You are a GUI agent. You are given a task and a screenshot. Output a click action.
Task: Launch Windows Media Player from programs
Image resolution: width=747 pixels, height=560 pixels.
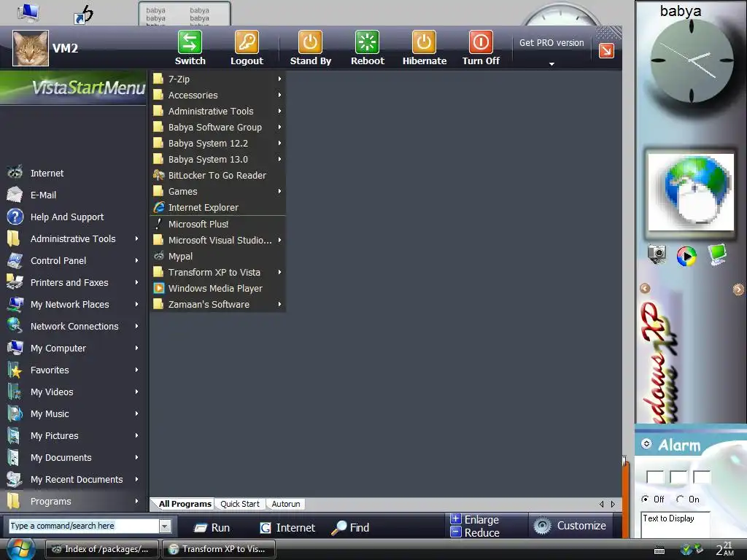(x=215, y=289)
